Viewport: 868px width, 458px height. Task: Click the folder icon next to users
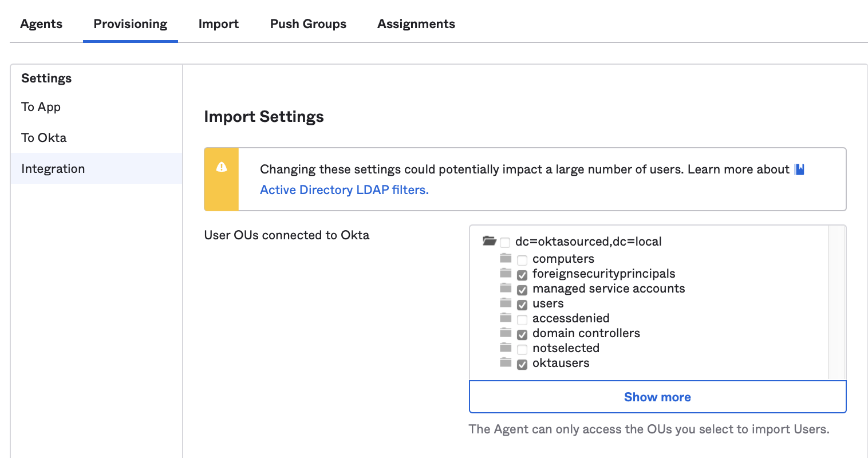coord(506,303)
